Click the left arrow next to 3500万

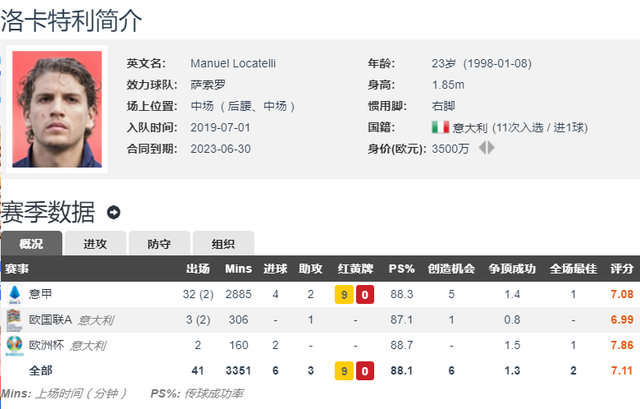coord(482,148)
